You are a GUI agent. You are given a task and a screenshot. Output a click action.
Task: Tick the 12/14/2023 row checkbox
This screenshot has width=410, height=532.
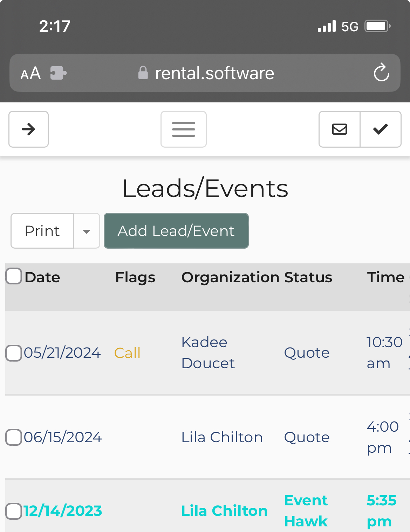point(14,511)
